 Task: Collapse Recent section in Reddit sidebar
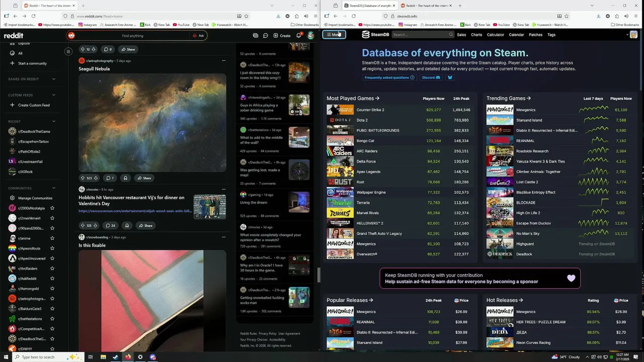point(53,121)
